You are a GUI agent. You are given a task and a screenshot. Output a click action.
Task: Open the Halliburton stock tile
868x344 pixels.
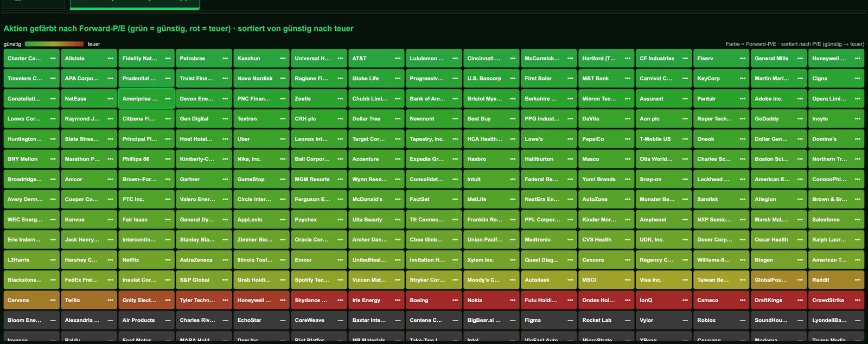point(548,159)
